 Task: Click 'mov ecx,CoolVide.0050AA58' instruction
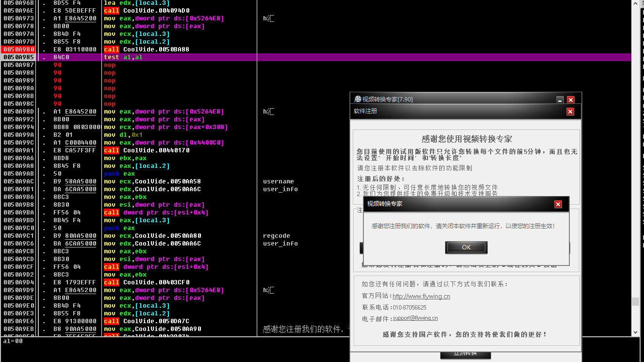152,181
